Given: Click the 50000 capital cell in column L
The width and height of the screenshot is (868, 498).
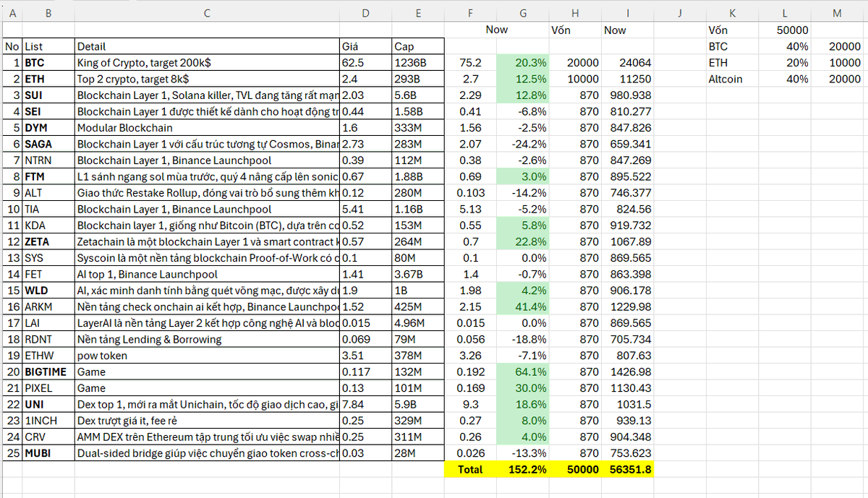Looking at the screenshot, I should [786, 30].
